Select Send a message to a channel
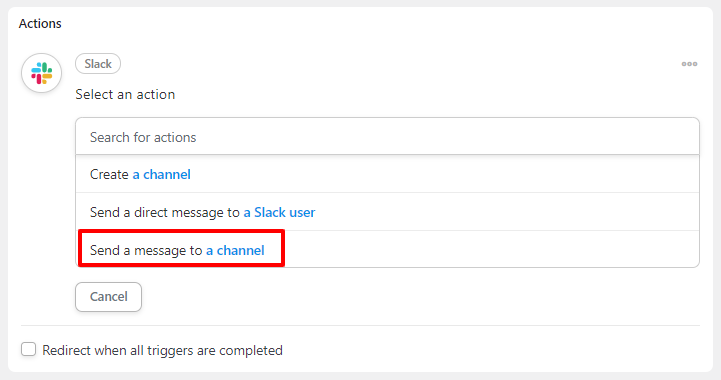This screenshot has height=380, width=721. coord(387,249)
